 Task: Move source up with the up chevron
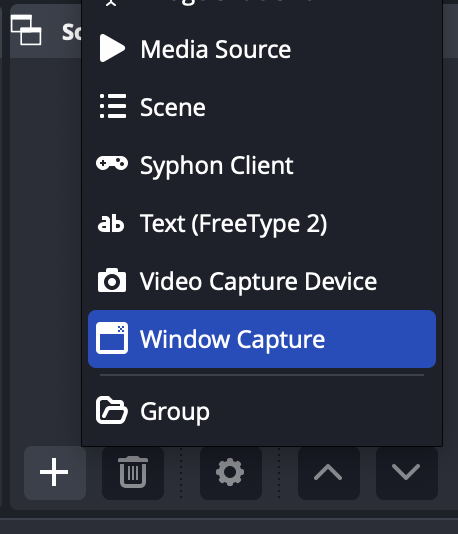point(329,473)
